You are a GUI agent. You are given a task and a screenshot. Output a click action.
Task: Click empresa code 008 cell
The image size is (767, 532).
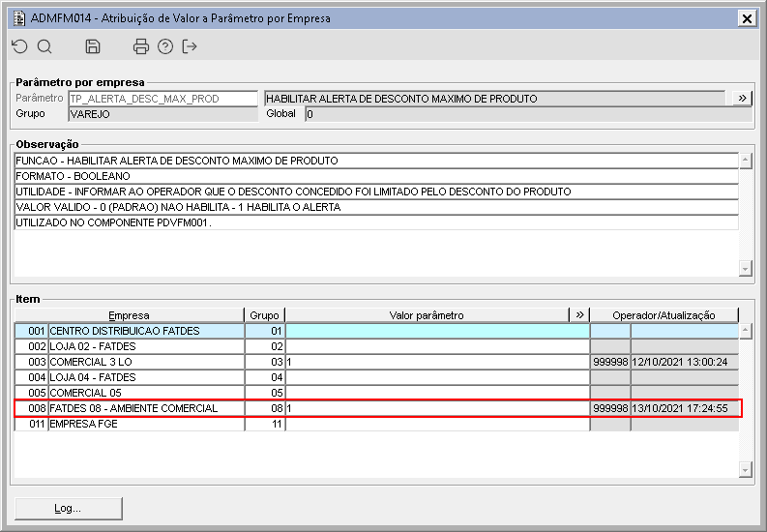click(x=31, y=408)
